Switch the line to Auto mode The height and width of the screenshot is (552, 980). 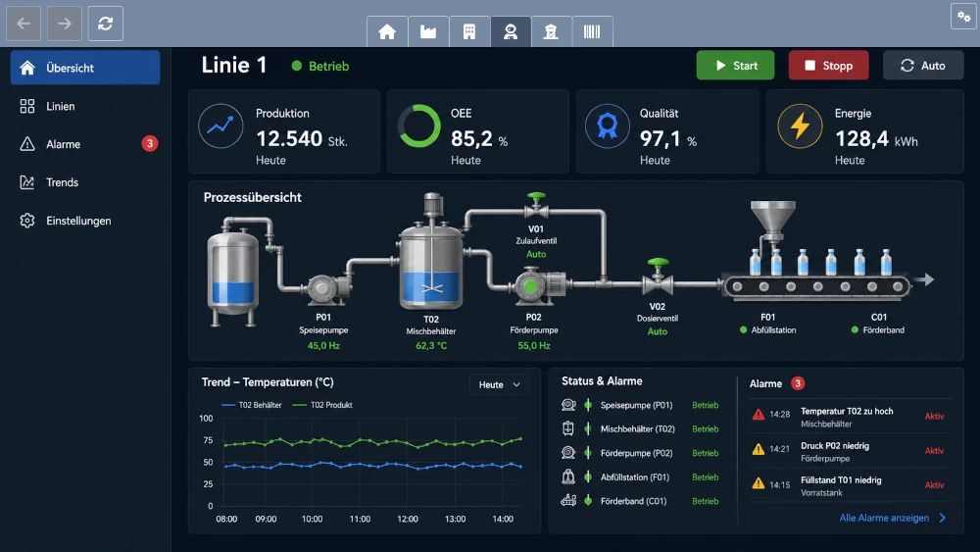(x=922, y=65)
